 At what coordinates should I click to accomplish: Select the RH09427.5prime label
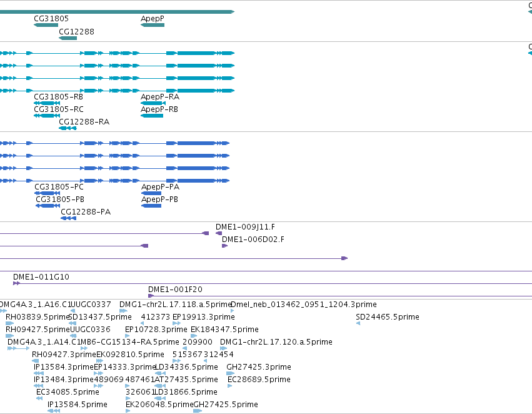click(x=38, y=330)
